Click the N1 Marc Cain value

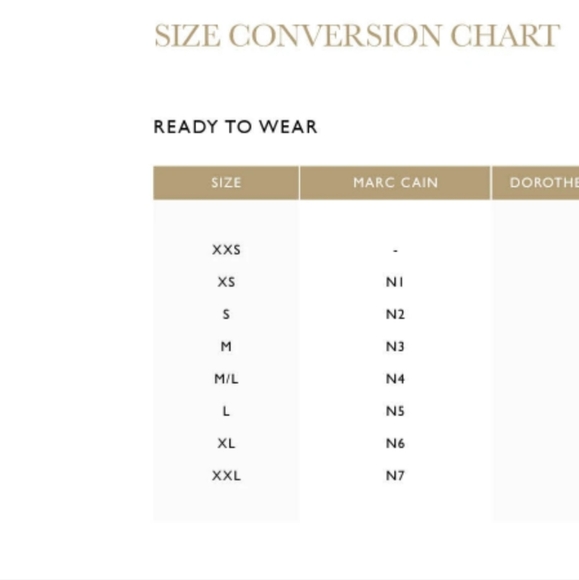tap(395, 282)
